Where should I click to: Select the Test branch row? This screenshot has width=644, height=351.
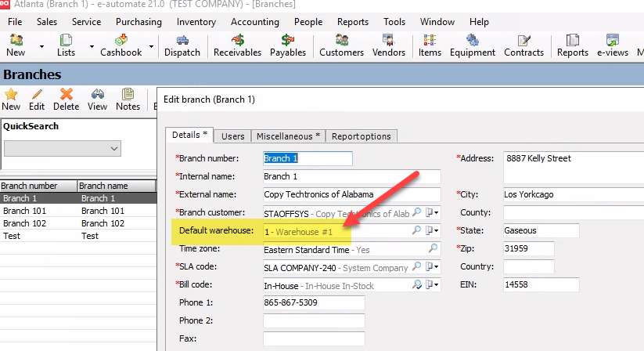(x=78, y=236)
